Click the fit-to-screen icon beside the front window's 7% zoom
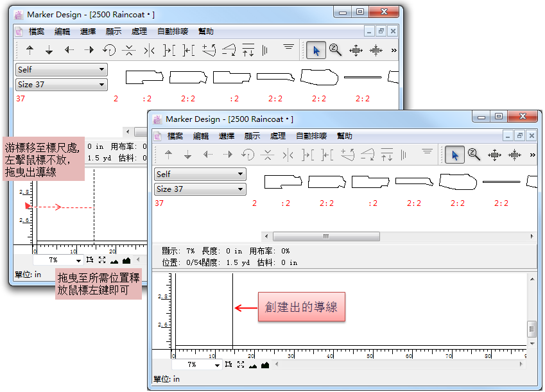Image resolution: width=545 pixels, height=392 pixels. 240,365
